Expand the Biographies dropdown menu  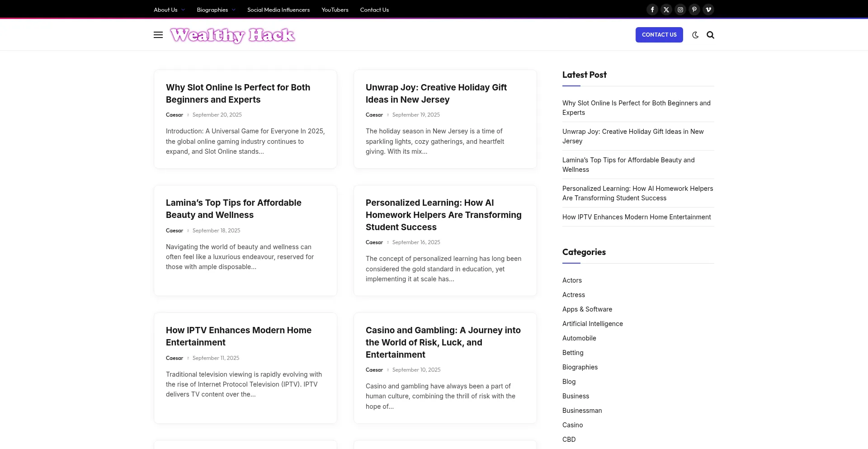(x=216, y=9)
